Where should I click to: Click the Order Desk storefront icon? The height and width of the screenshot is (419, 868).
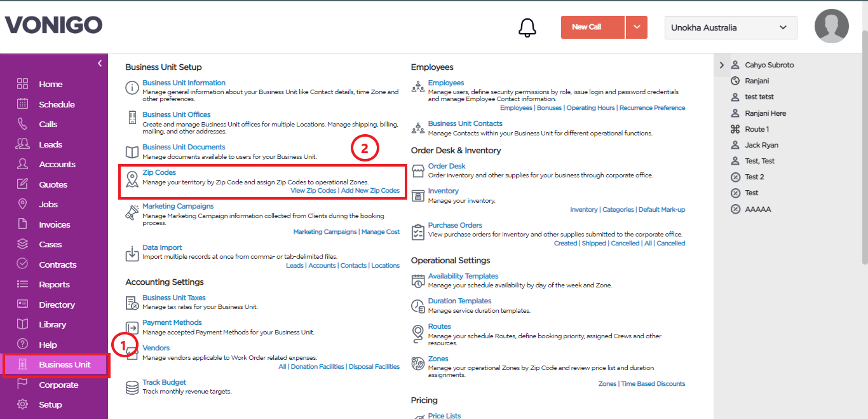tap(417, 170)
